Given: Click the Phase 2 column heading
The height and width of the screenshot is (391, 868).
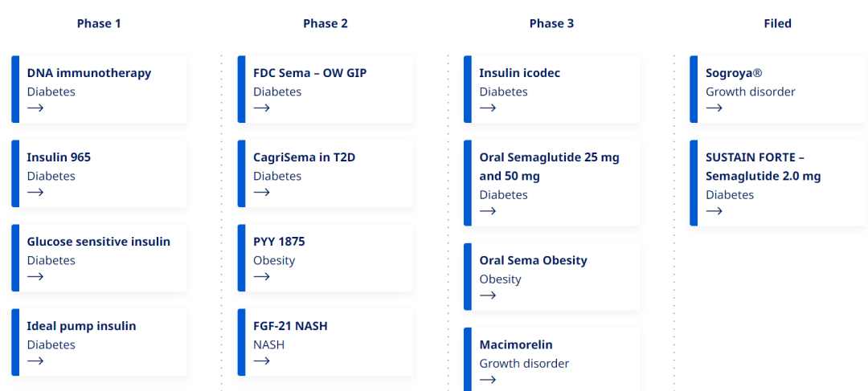Looking at the screenshot, I should coord(325,24).
